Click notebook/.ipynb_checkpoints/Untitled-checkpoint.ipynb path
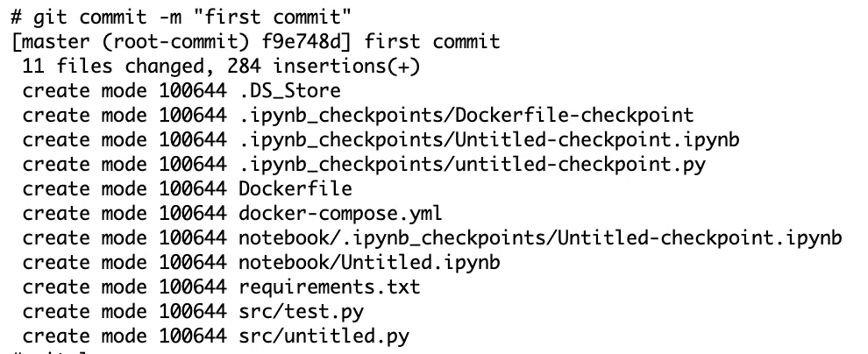The width and height of the screenshot is (868, 354). click(x=540, y=237)
